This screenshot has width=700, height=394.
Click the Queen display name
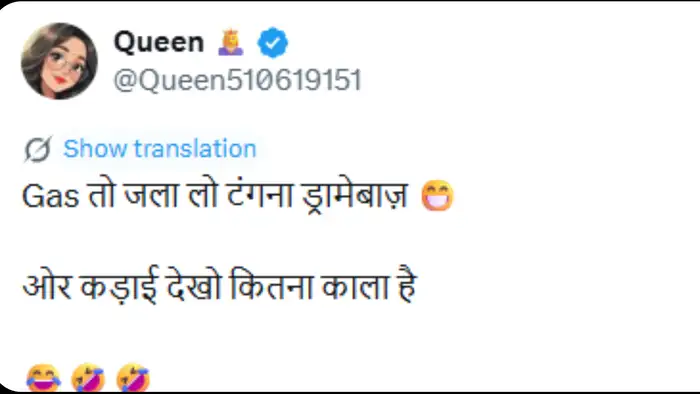(x=159, y=42)
